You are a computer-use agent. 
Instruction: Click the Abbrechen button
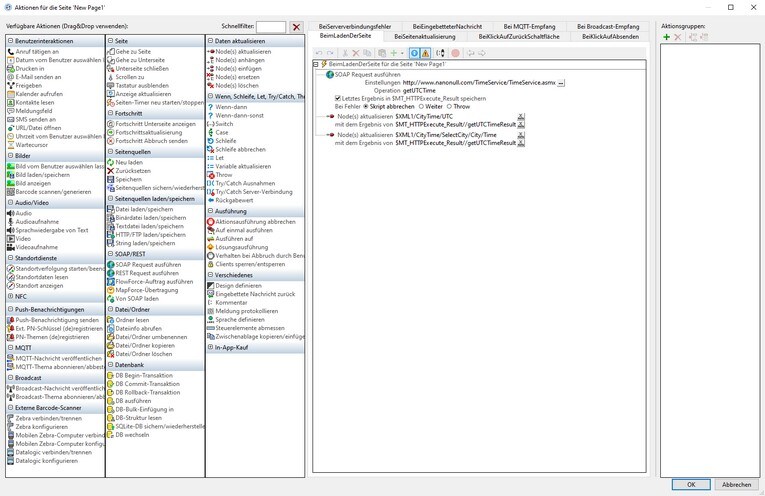[x=736, y=484]
